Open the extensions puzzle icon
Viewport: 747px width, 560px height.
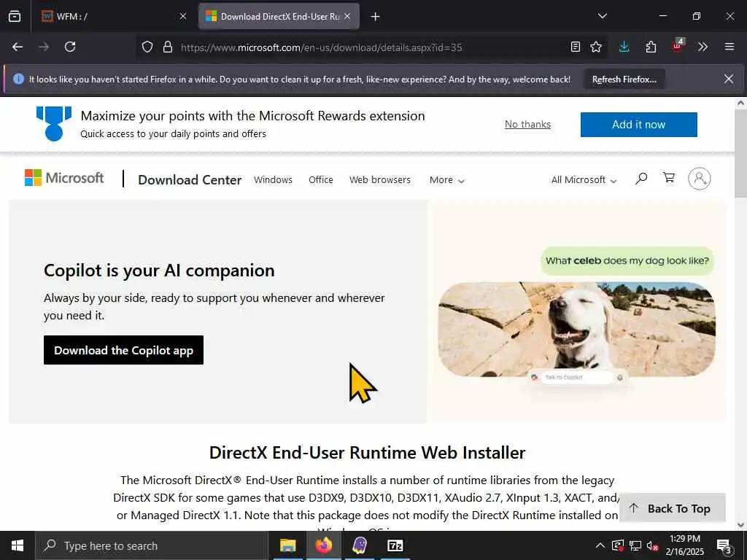click(x=651, y=47)
